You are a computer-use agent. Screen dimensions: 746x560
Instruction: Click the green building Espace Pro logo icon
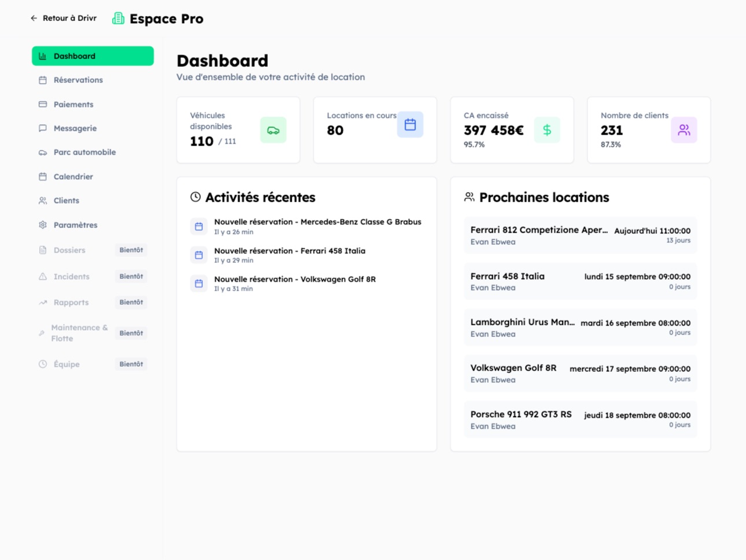[118, 19]
